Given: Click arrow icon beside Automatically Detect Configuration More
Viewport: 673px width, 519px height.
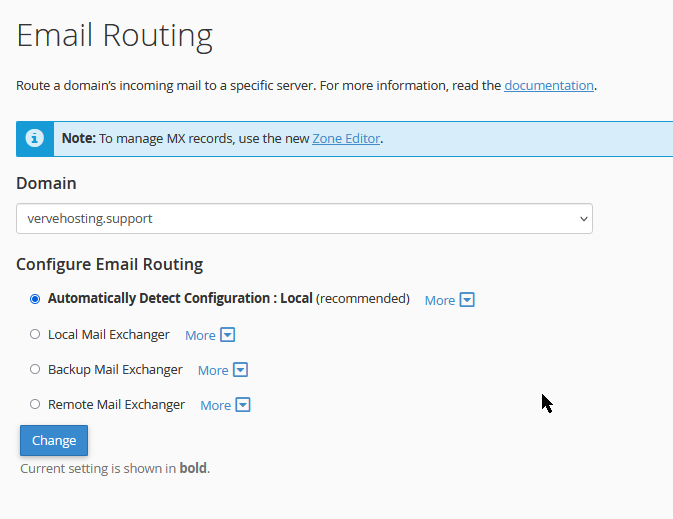Looking at the screenshot, I should [x=467, y=300].
